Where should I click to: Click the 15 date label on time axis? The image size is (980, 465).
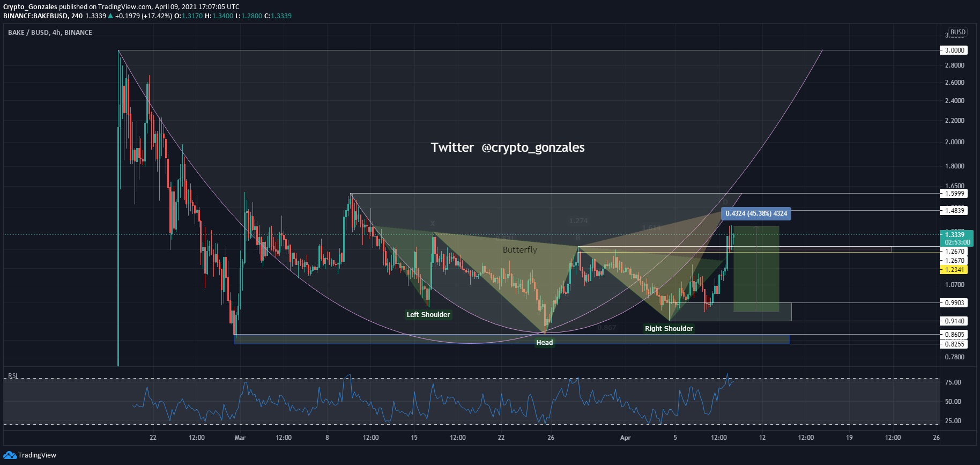click(414, 438)
